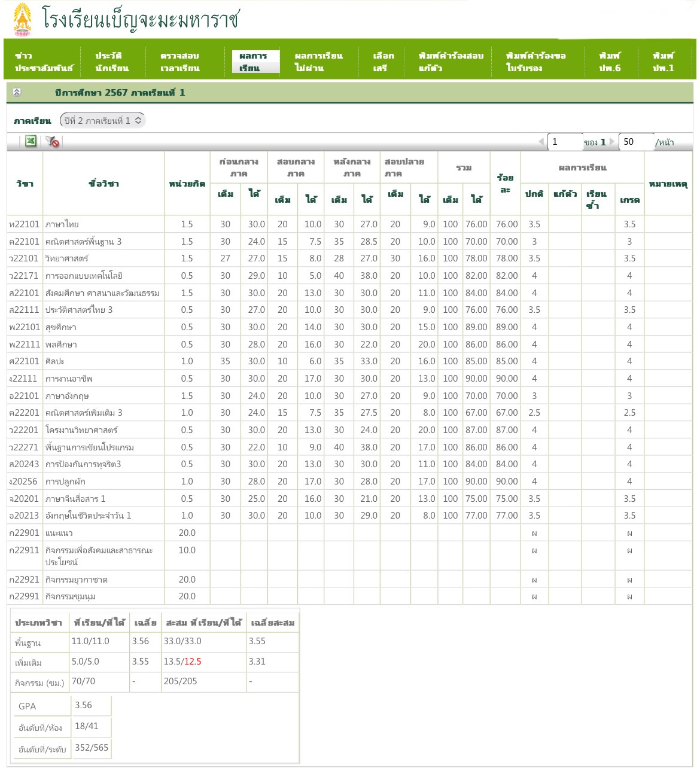The height and width of the screenshot is (768, 700).
Task: Click grade-level rank value 352/565
Action: point(92,748)
